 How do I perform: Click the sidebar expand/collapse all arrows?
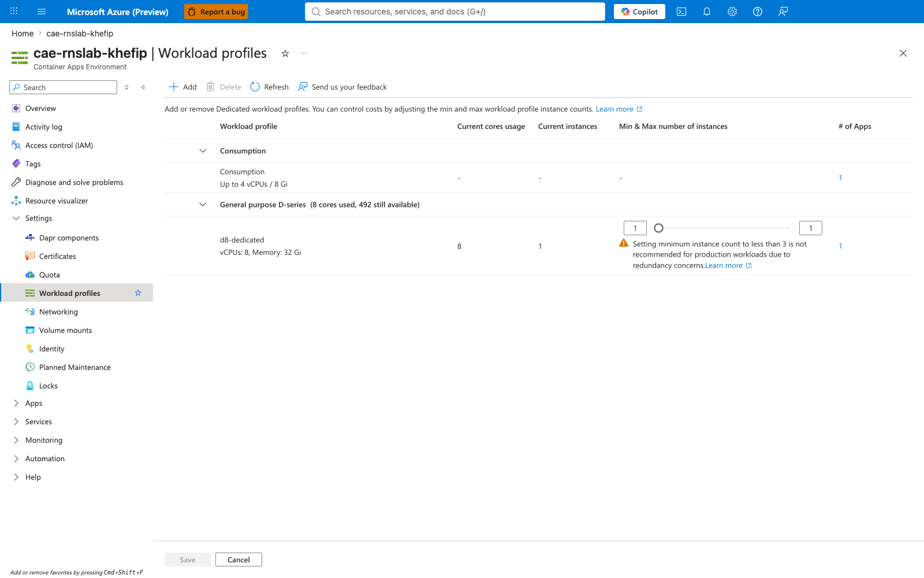coord(126,87)
